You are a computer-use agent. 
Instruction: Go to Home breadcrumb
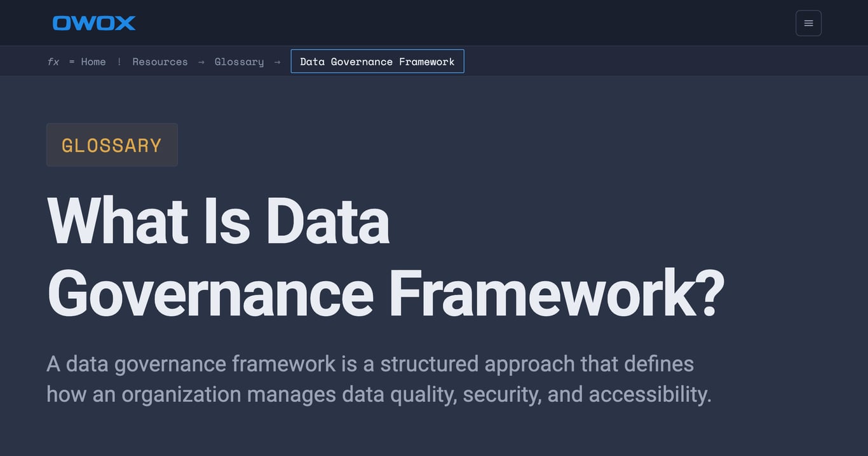click(x=93, y=62)
